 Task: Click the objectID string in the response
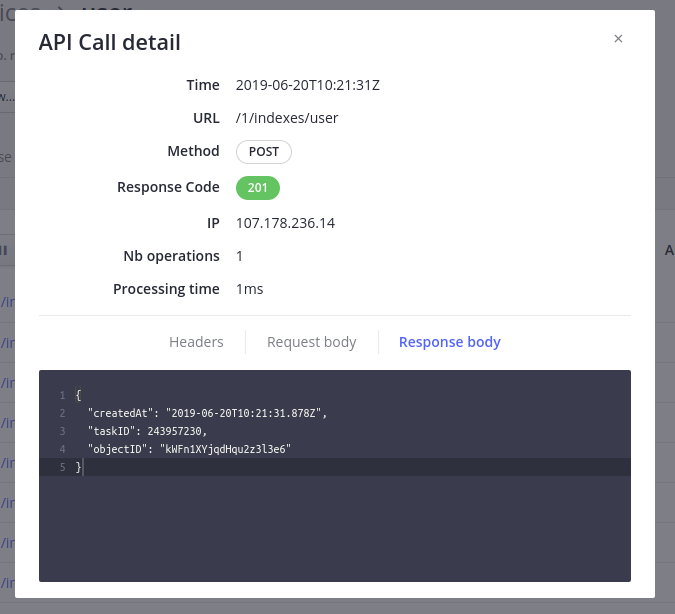(x=222, y=449)
